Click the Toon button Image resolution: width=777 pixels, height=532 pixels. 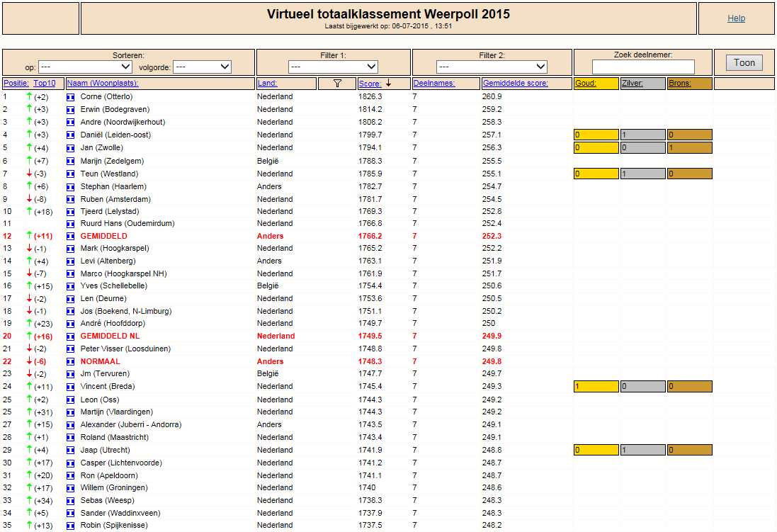coord(744,62)
